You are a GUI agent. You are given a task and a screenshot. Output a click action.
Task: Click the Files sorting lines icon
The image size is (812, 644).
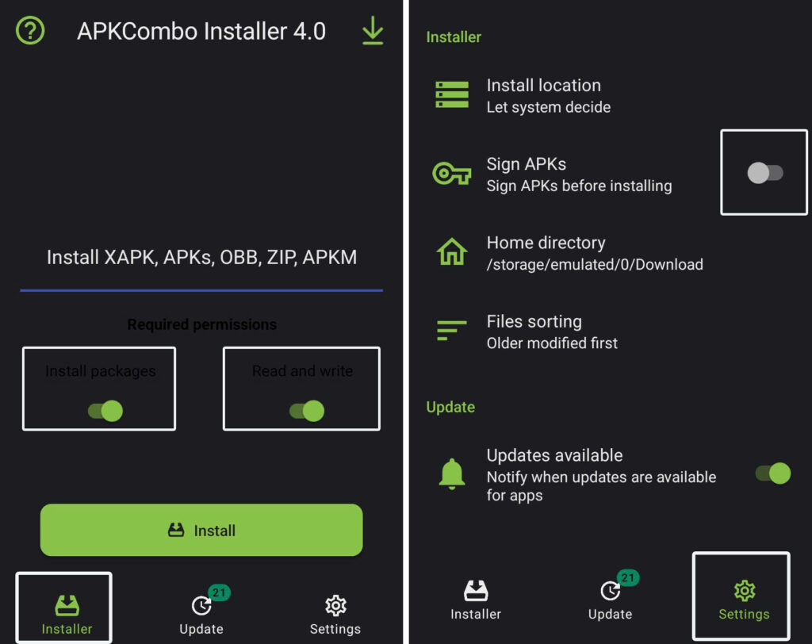point(452,330)
